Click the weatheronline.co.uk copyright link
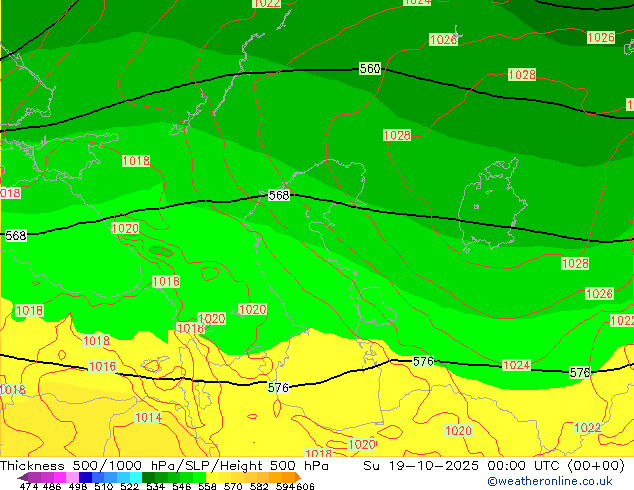Image resolution: width=634 pixels, height=490 pixels. (x=550, y=481)
